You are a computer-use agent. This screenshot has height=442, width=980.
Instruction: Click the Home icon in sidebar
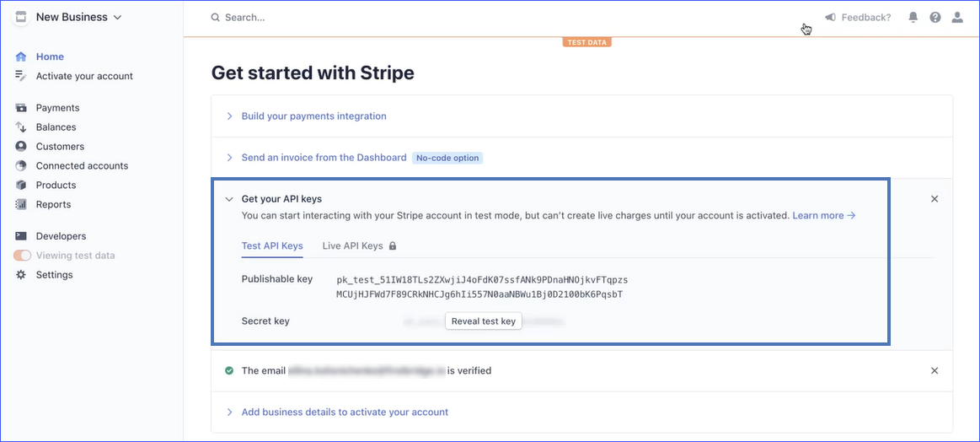21,57
